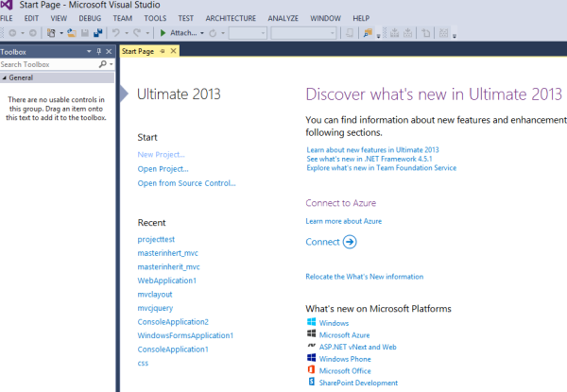Close the Start Page tab
The width and height of the screenshot is (567, 392).
pyautogui.click(x=174, y=51)
